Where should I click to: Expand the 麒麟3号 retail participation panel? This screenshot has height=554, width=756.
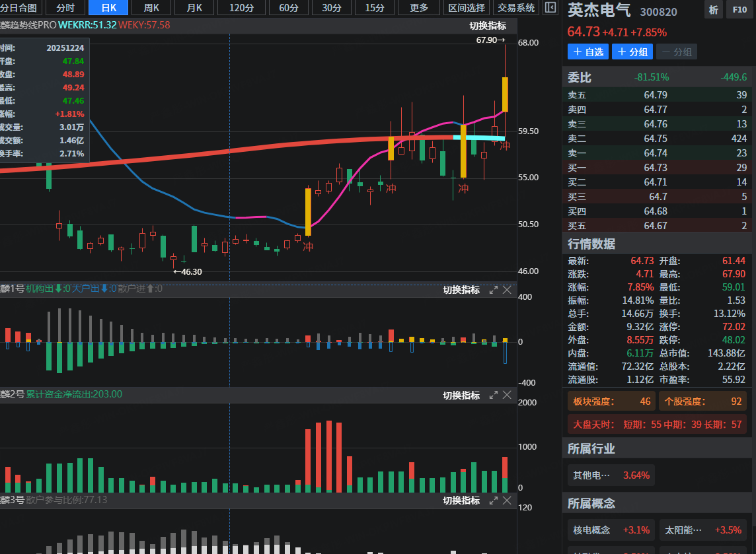(493, 501)
